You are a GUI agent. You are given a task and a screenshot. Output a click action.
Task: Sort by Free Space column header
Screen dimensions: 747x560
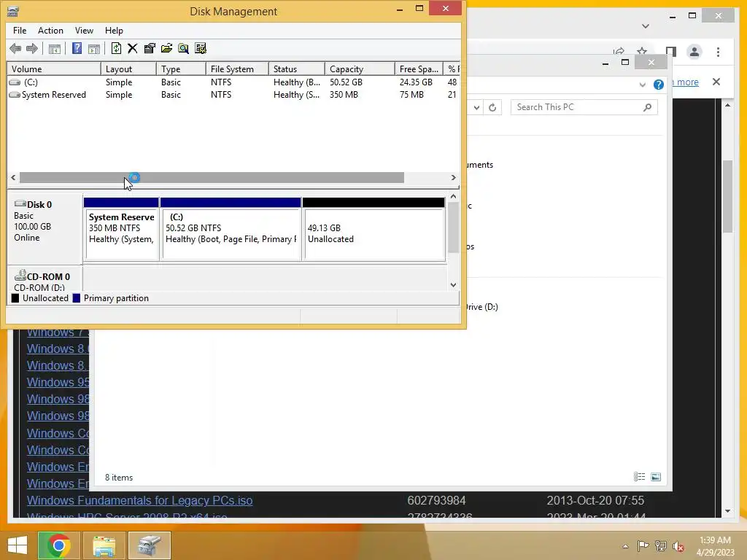pos(419,69)
